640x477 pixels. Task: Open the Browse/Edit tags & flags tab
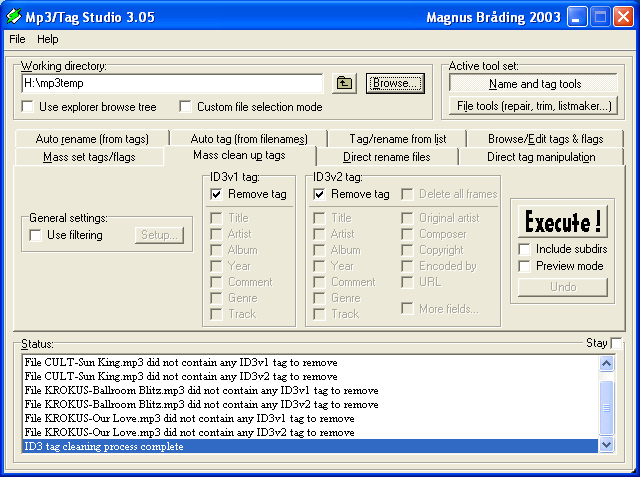pos(545,139)
